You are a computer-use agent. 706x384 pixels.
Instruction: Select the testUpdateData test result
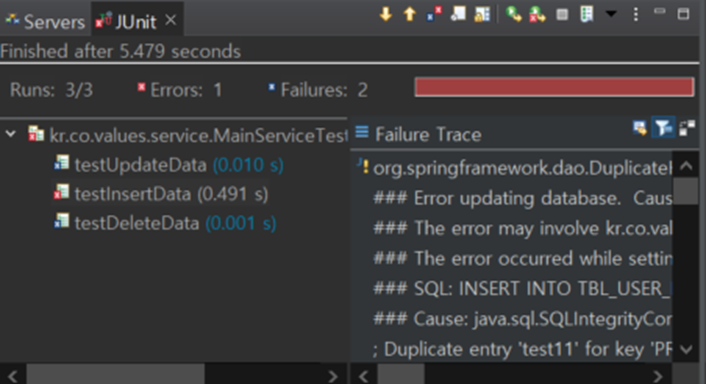169,165
